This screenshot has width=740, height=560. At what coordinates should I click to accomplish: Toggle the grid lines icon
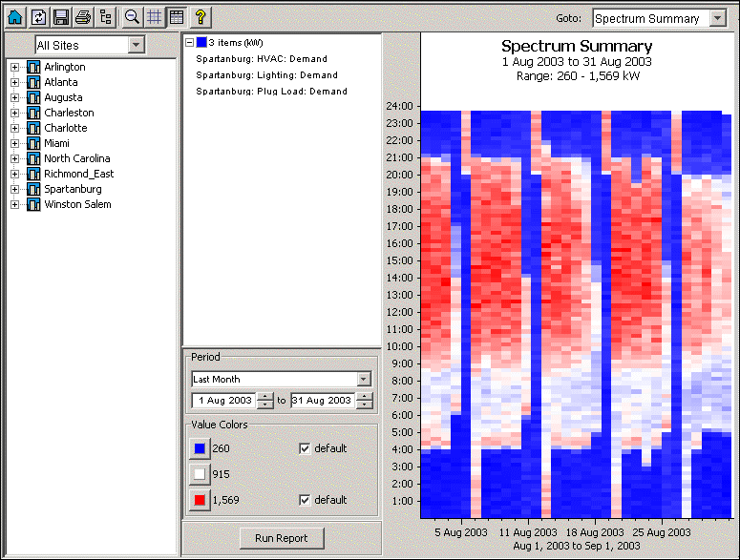click(x=154, y=17)
